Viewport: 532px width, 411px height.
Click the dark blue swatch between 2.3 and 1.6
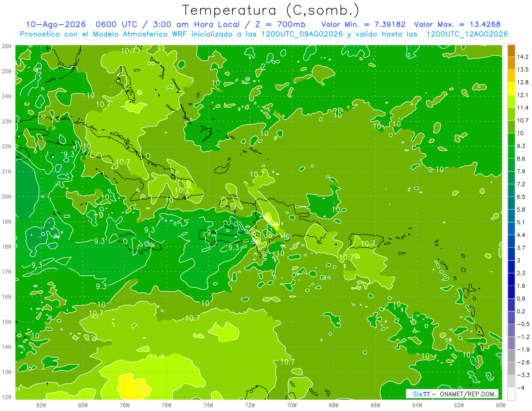[511, 279]
